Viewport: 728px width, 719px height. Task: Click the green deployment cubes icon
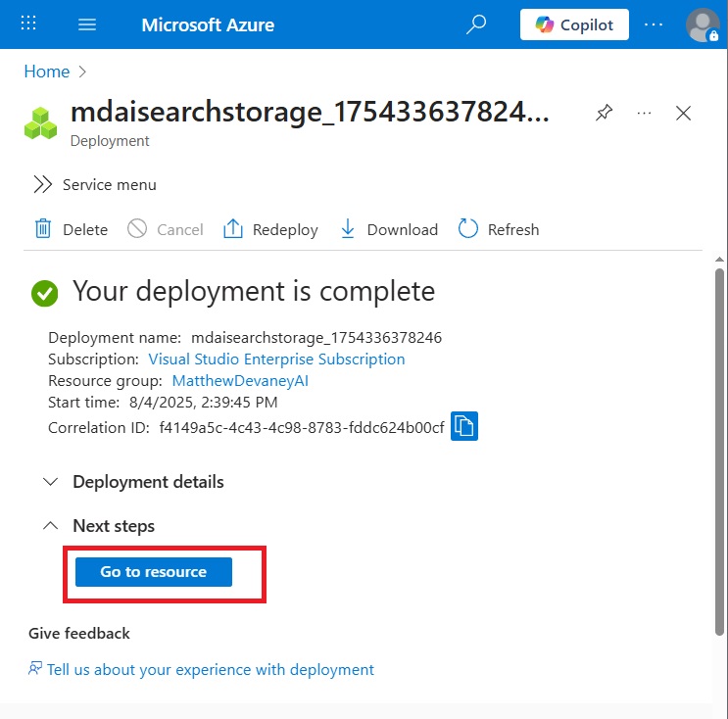click(x=40, y=123)
